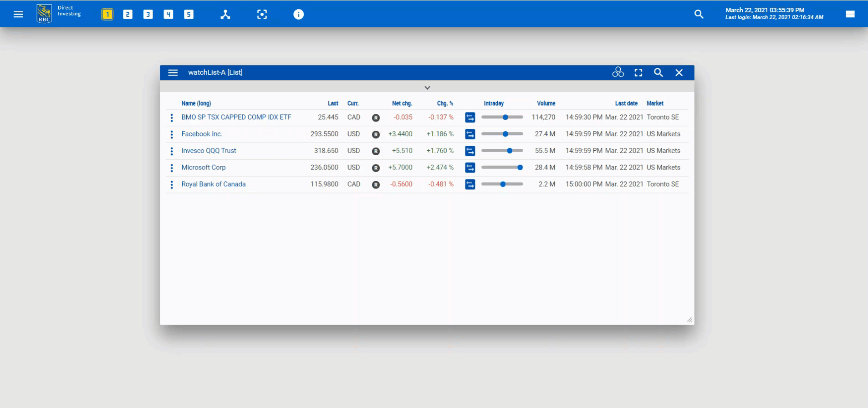The width and height of the screenshot is (868, 408).
Task: Select Facebook last price 293.5500
Action: 324,134
